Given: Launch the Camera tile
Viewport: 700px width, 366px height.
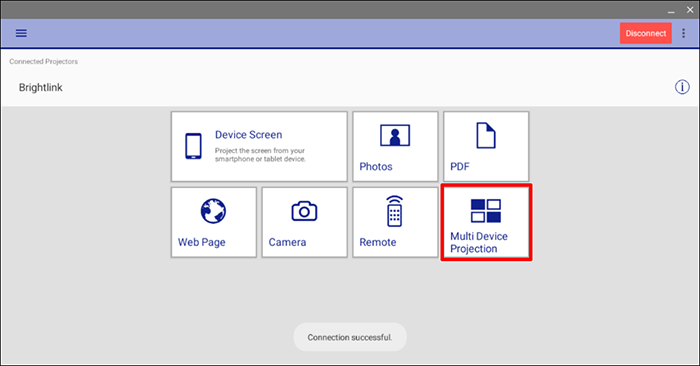Looking at the screenshot, I should tap(304, 222).
